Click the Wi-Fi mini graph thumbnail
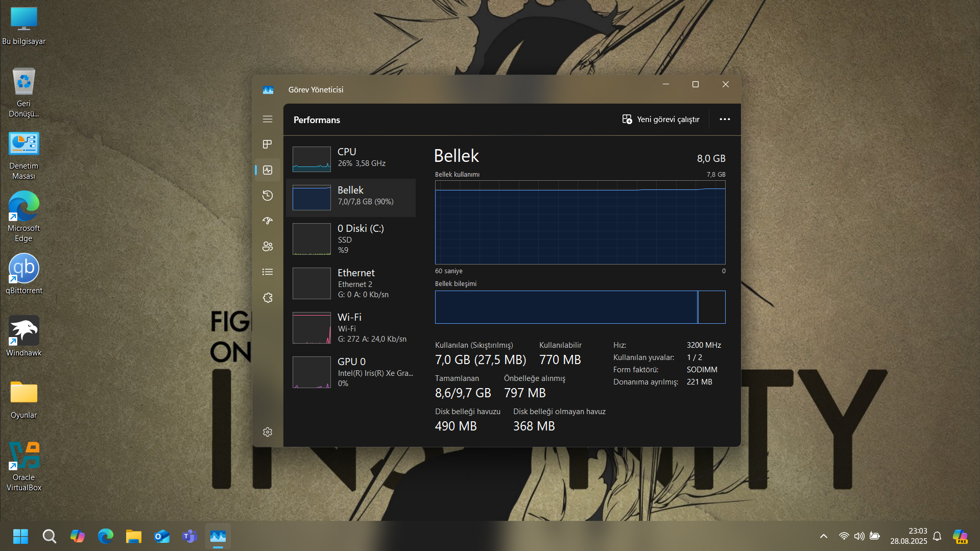This screenshot has width=980, height=551. [x=312, y=328]
